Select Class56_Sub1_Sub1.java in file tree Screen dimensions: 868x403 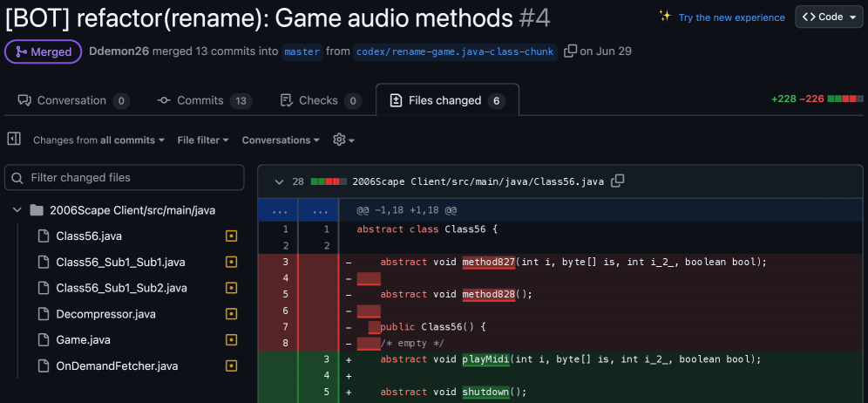click(120, 263)
